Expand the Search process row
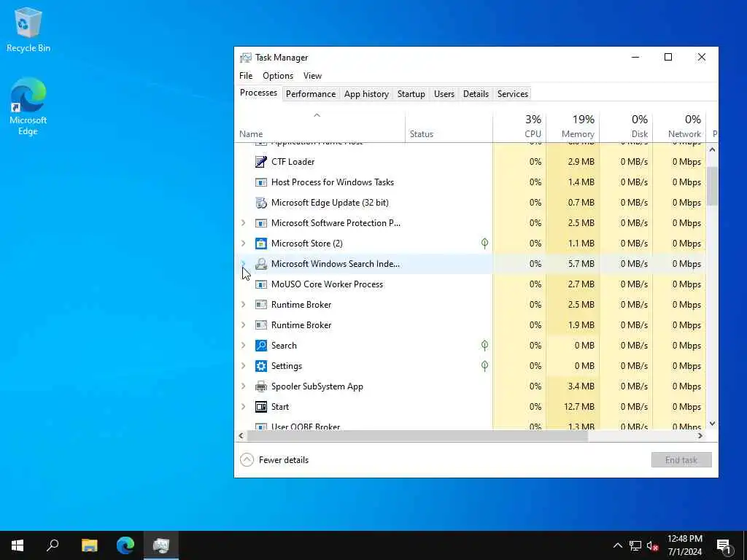 (x=244, y=346)
